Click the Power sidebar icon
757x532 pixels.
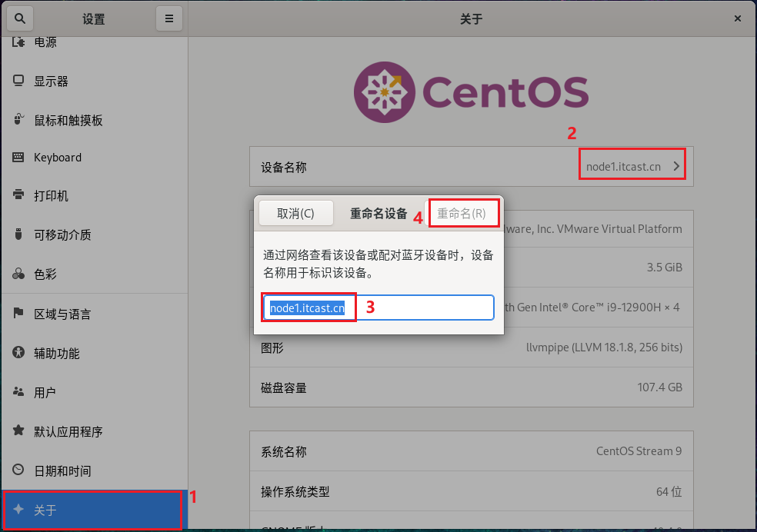pyautogui.click(x=18, y=42)
